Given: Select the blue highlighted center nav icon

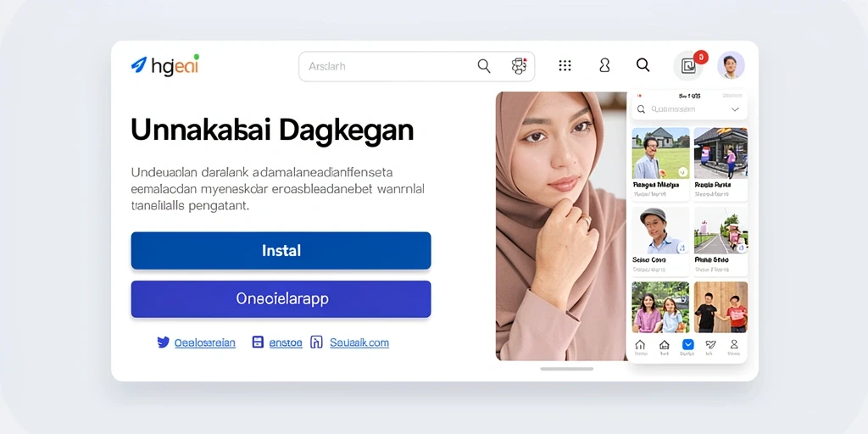Looking at the screenshot, I should coord(687,344).
